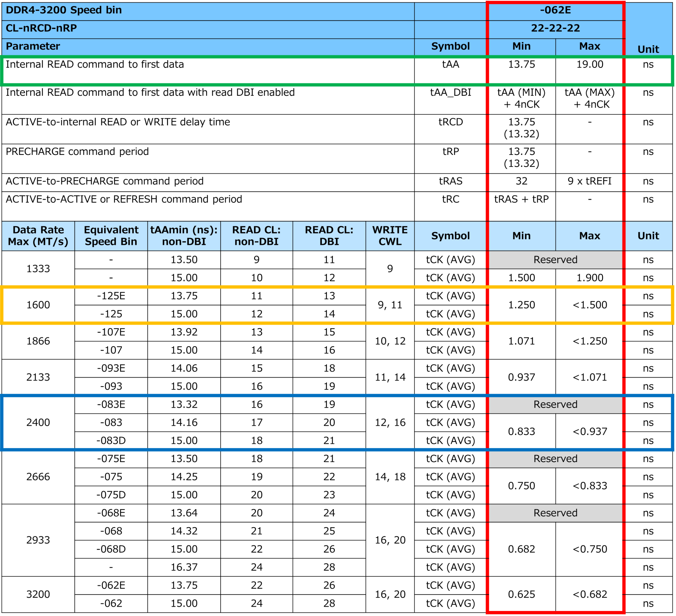Click the 9 x tREFI cell
Image resolution: width=676 pixels, height=616 pixels.
point(590,181)
